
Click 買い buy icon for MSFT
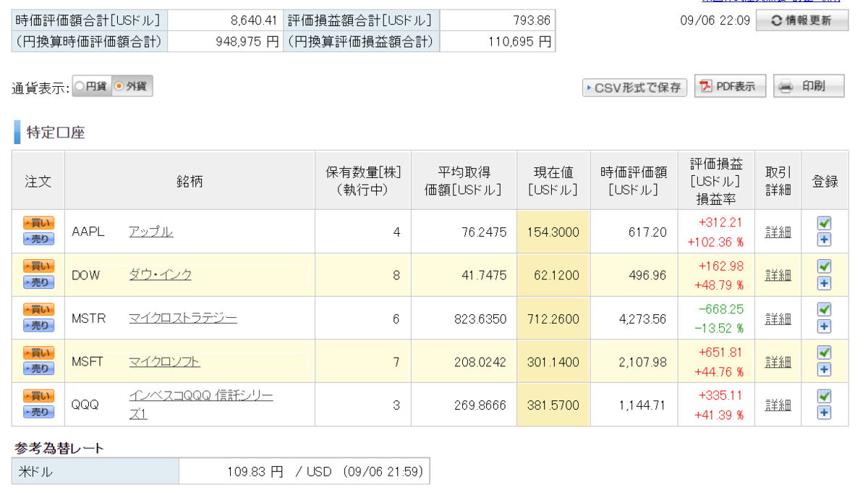[x=38, y=353]
